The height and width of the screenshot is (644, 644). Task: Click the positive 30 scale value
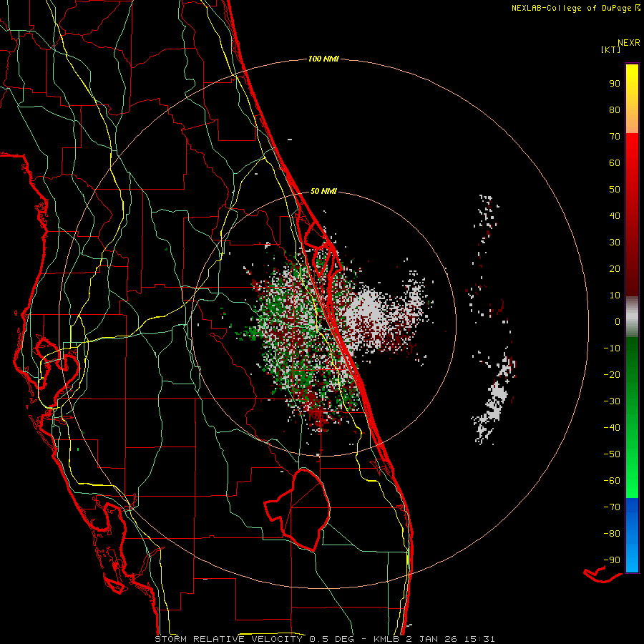click(615, 243)
